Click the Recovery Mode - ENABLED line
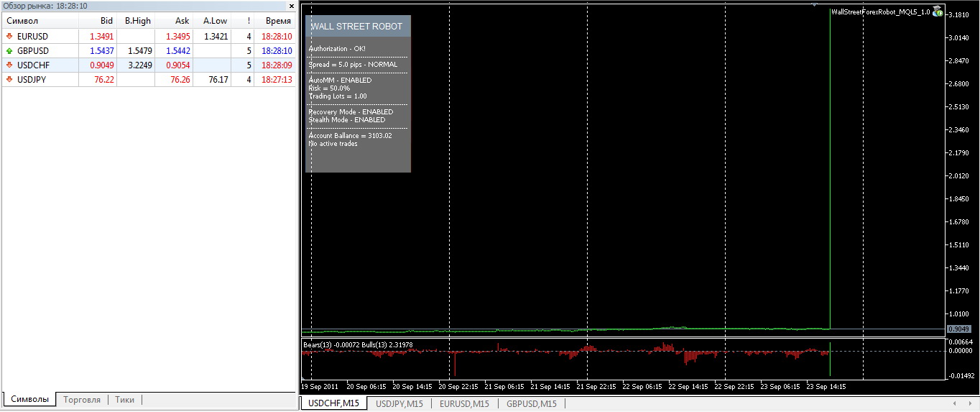This screenshot has height=412, width=980. point(351,112)
